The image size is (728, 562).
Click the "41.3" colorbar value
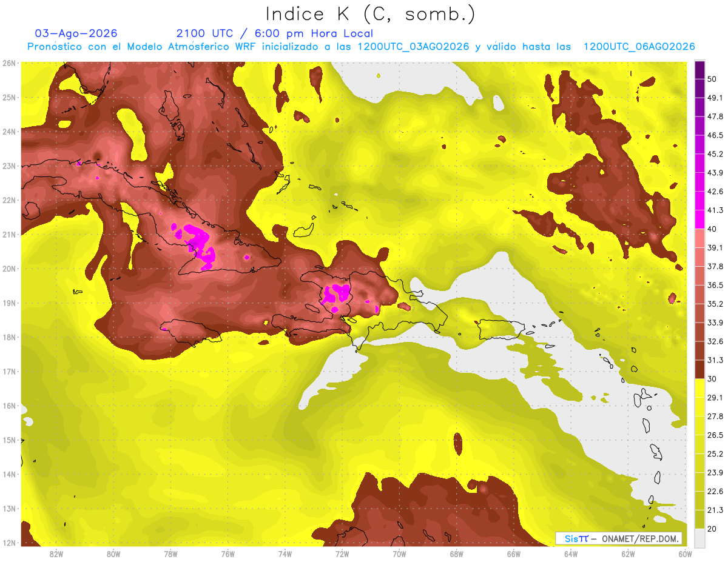pyautogui.click(x=715, y=210)
